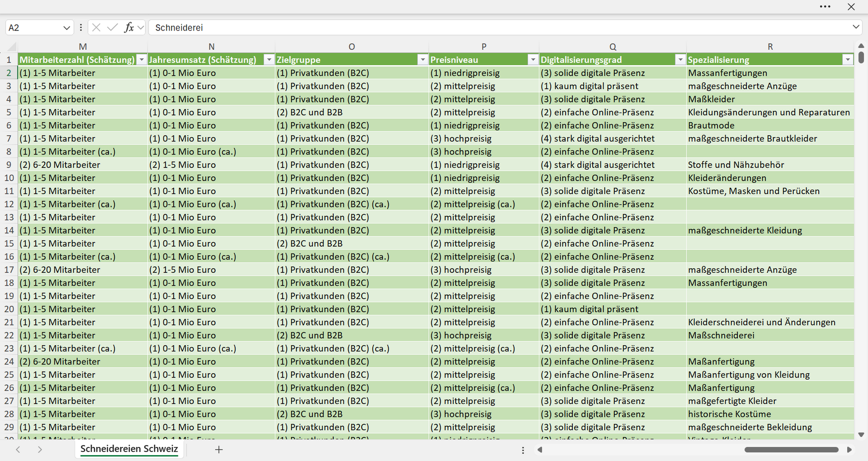This screenshot has height=461, width=868.
Task: Open the Digitalisierungsgrad filter dropdown
Action: (x=680, y=59)
